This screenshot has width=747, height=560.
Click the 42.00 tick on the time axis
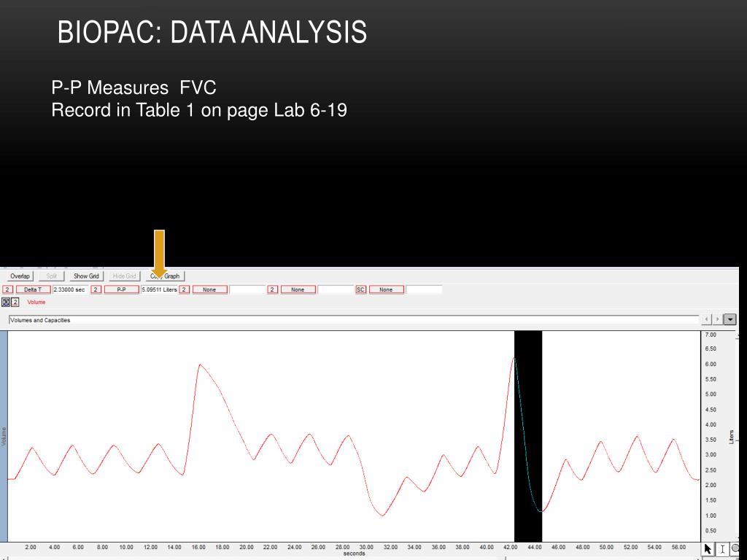click(x=510, y=547)
